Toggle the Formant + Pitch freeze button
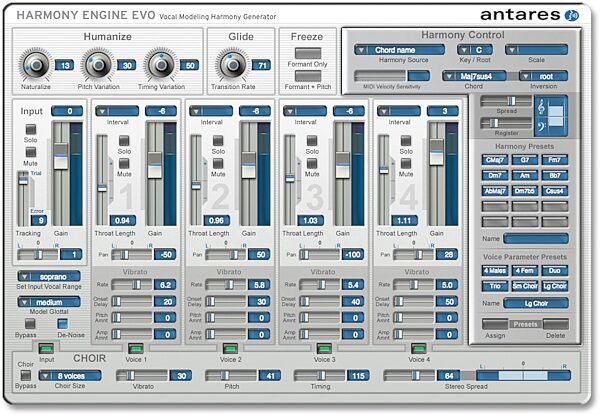This screenshot has width=600, height=415. (308, 76)
